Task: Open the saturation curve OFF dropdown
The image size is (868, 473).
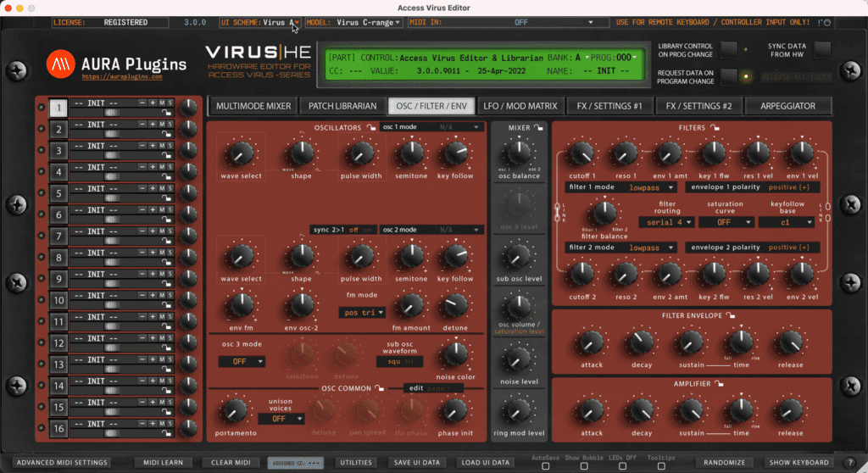Action: coord(726,222)
